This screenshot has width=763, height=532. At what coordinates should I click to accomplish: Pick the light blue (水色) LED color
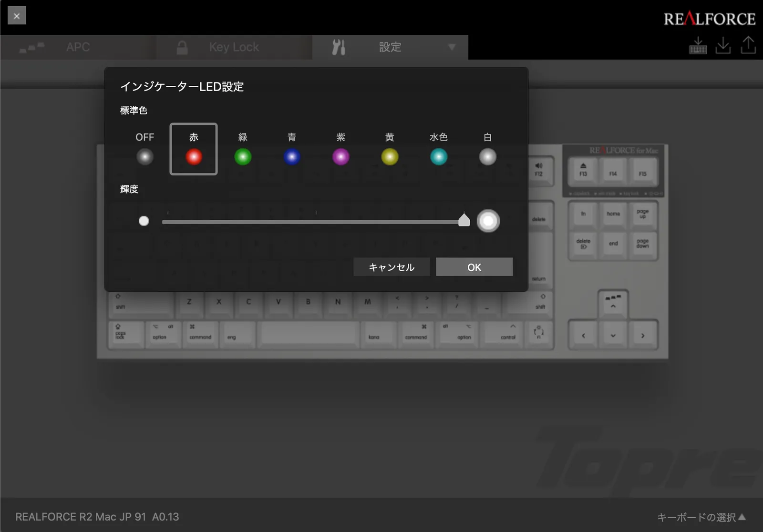pos(439,156)
